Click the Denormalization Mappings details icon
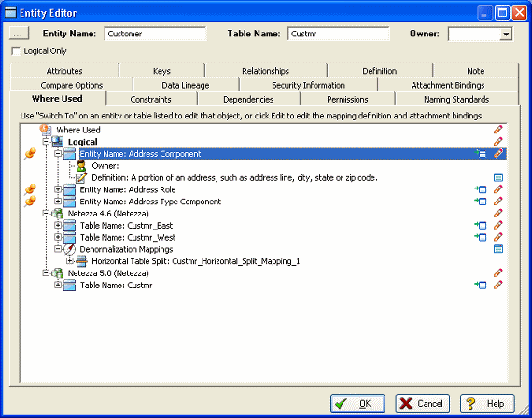 (497, 249)
